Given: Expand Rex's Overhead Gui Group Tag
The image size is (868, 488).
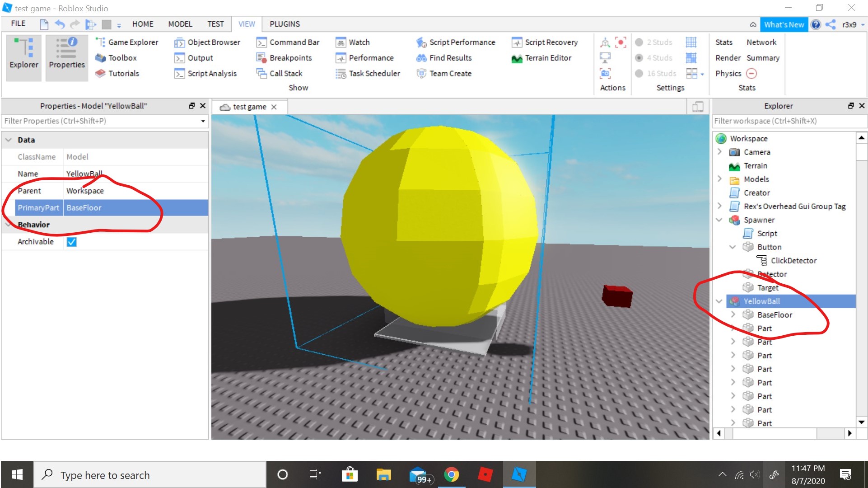Looking at the screenshot, I should pos(719,206).
